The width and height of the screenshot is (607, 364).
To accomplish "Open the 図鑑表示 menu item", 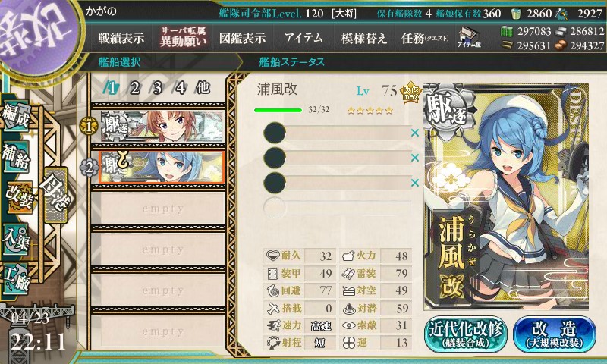I will point(242,38).
